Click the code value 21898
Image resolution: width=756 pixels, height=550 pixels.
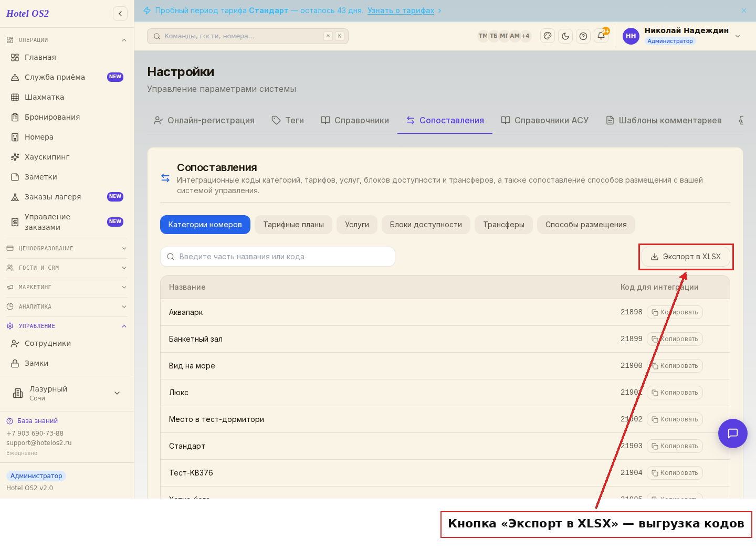[632, 312]
